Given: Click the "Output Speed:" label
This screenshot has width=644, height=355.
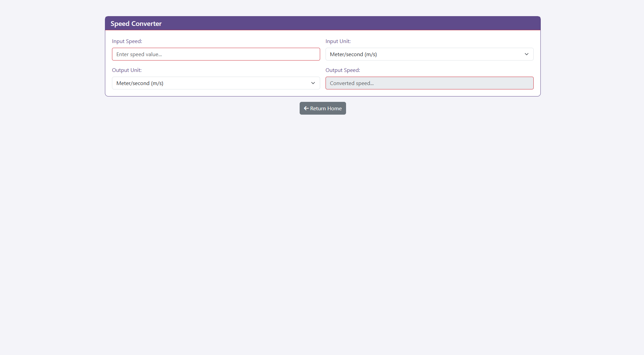Looking at the screenshot, I should (342, 70).
